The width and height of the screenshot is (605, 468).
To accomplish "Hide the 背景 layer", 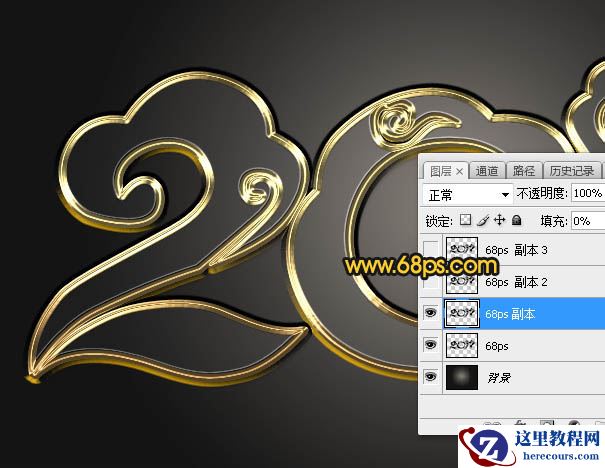I will [x=431, y=376].
